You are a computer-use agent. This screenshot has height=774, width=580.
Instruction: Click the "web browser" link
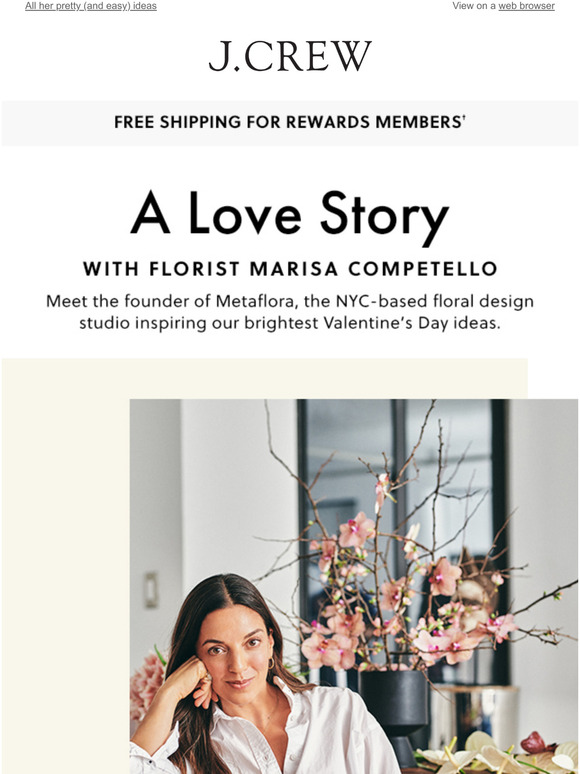[526, 6]
